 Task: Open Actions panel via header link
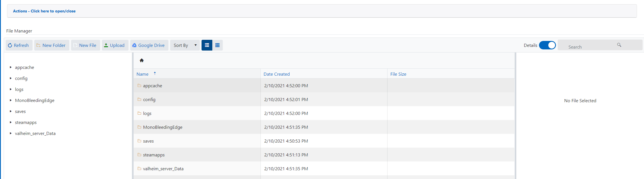44,11
